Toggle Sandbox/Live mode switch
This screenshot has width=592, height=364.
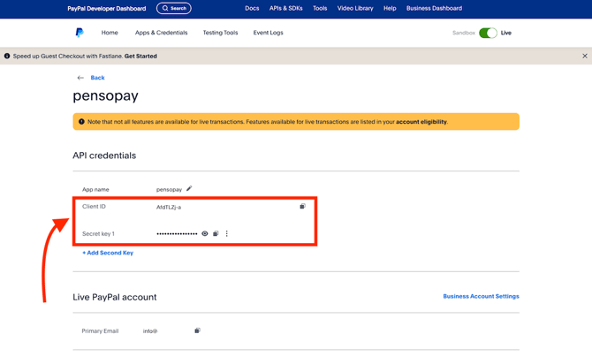(x=488, y=33)
